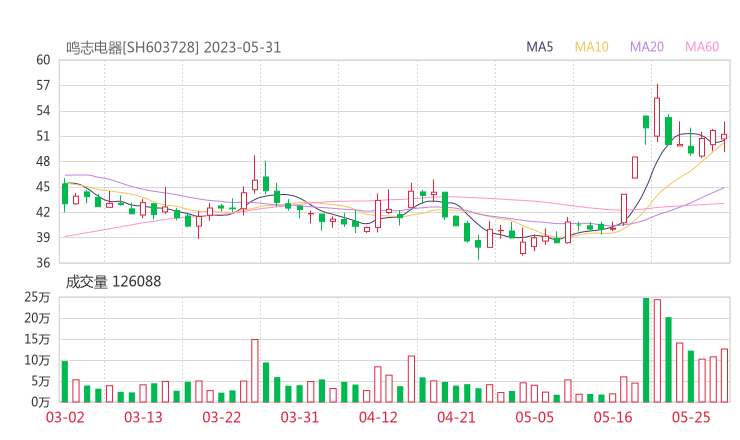740x440 pixels.
Task: Click the 0万 volume axis label
Action: tap(41, 402)
